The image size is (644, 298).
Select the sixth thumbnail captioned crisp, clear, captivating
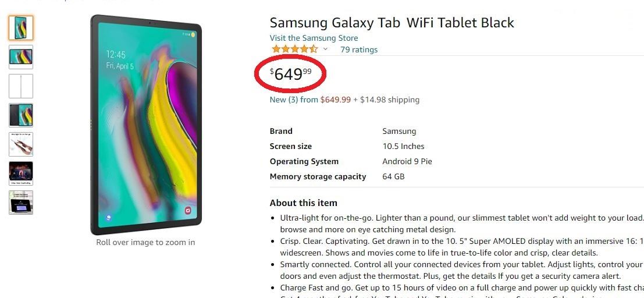(x=21, y=173)
